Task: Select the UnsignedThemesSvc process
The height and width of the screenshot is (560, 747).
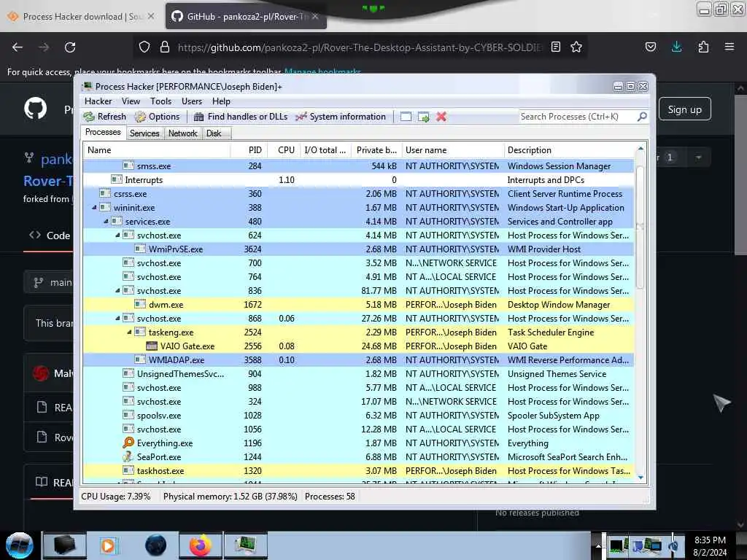Action: coord(358,374)
